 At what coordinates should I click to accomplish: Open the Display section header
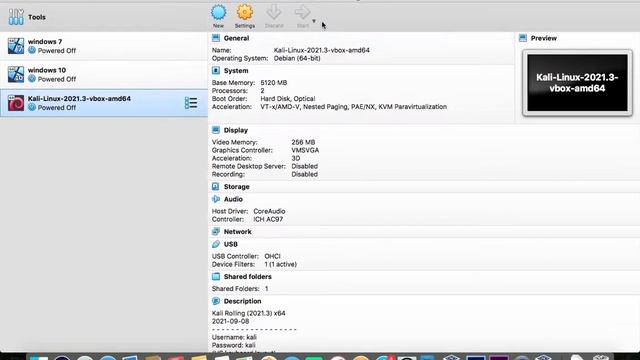236,130
